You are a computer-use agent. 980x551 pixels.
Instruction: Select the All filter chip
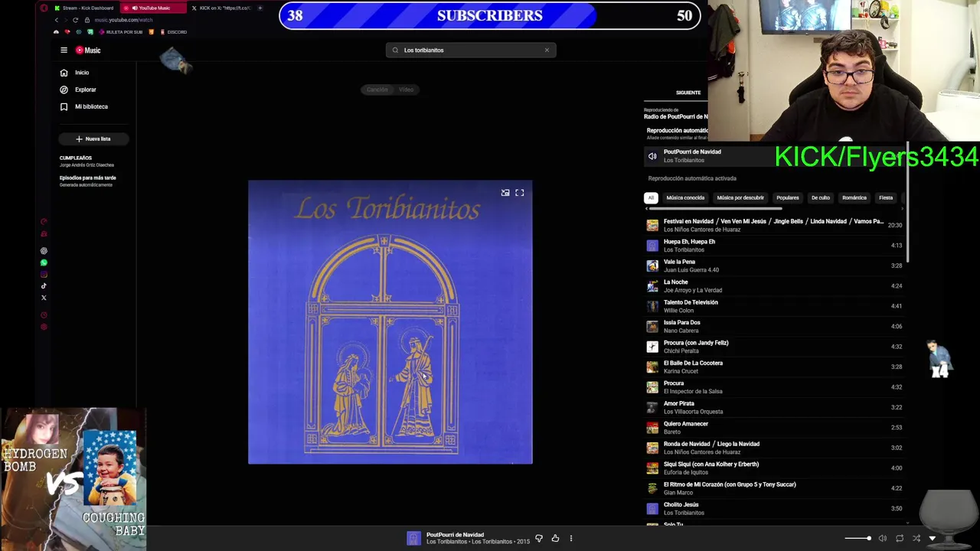coord(651,197)
